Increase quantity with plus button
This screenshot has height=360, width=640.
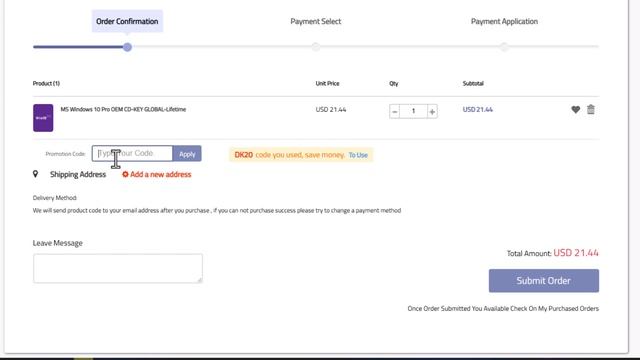click(432, 111)
